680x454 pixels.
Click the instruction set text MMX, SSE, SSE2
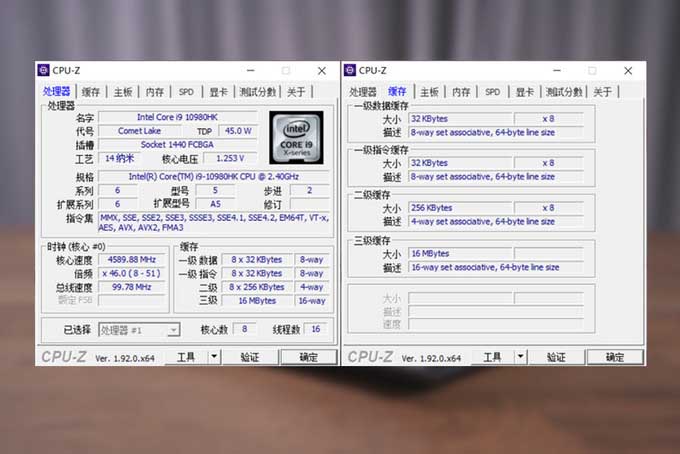coord(214,222)
